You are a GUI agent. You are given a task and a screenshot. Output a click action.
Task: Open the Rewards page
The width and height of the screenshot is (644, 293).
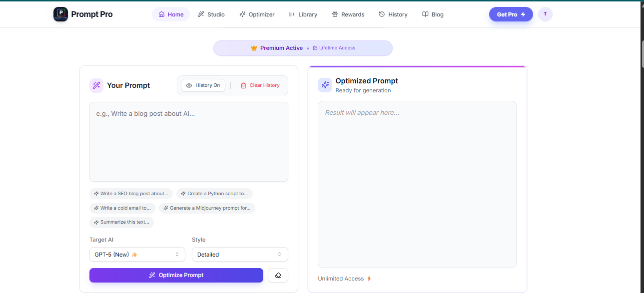tap(348, 14)
